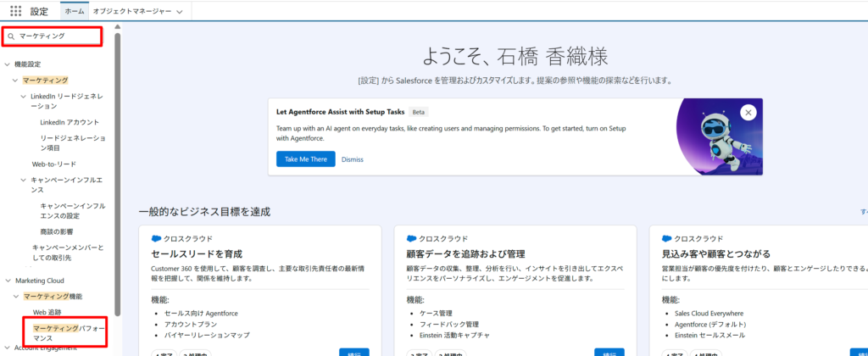
Task: Collapse the マーケティング tree node
Action: click(x=15, y=81)
